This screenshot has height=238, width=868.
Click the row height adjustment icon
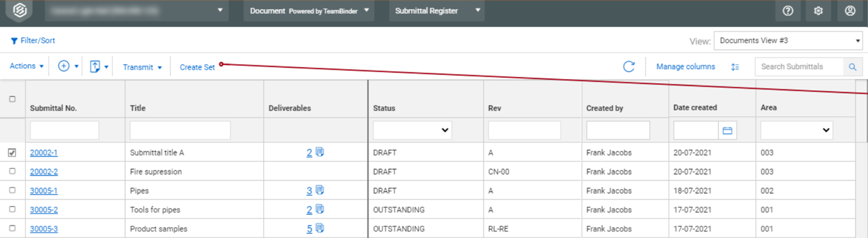pos(735,67)
